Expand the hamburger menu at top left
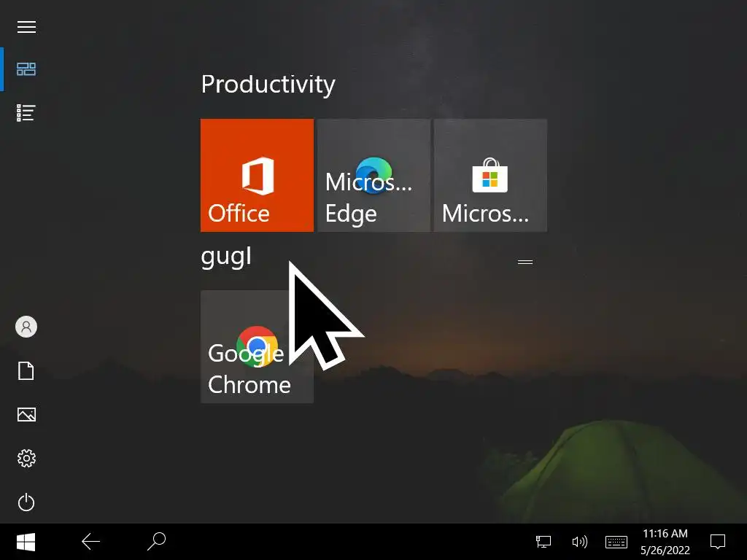 click(26, 27)
